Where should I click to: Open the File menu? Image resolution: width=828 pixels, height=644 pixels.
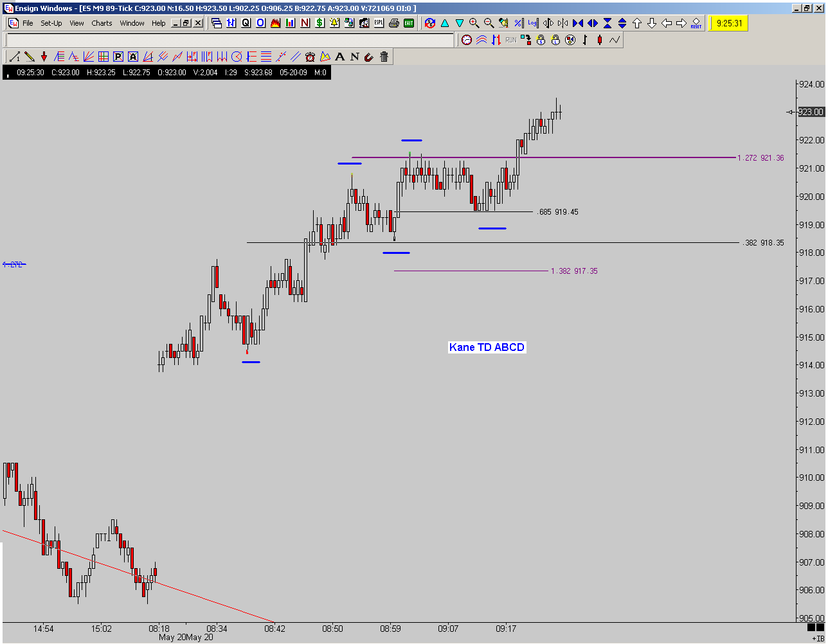tap(28, 23)
